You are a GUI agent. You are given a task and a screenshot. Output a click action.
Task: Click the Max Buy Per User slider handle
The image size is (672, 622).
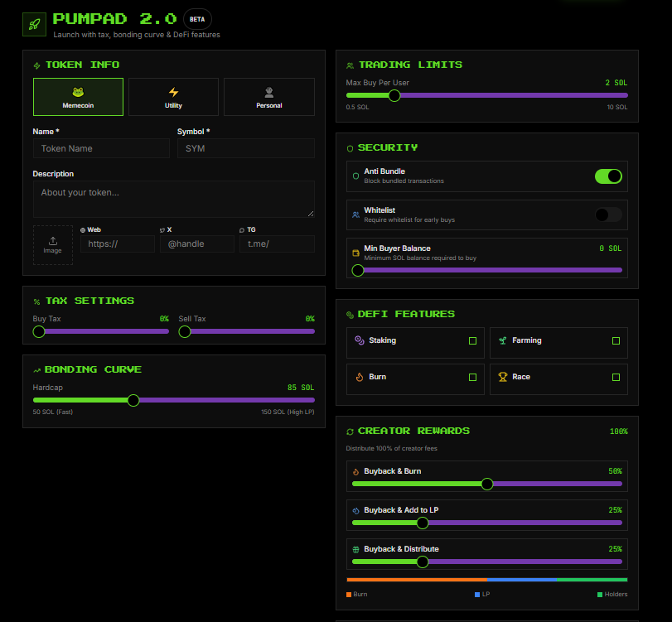pyautogui.click(x=394, y=95)
